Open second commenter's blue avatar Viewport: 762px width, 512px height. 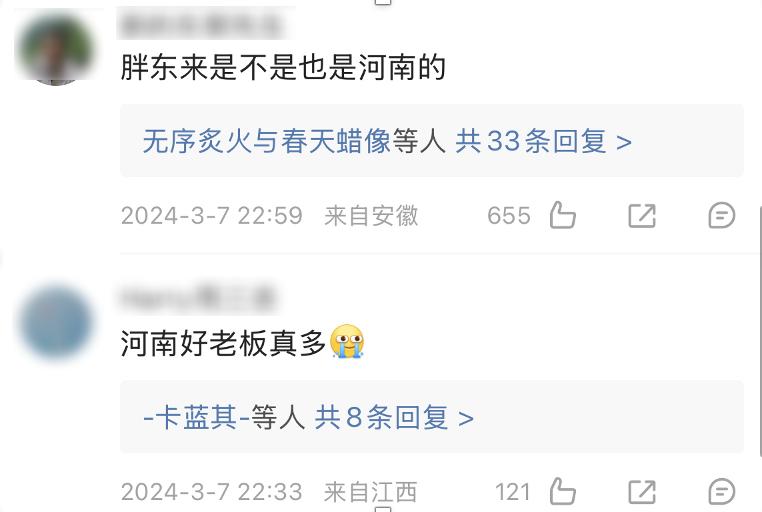tap(55, 323)
